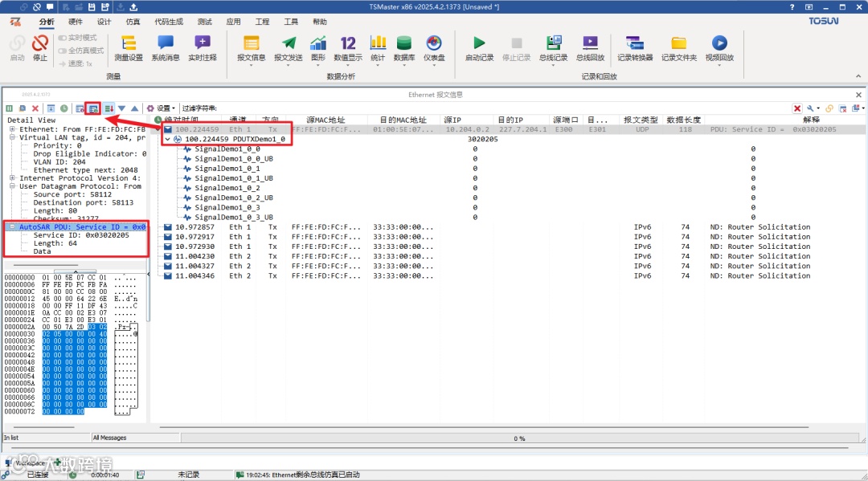
Task: Open the 代码生成 ribbon tab
Action: tap(169, 22)
